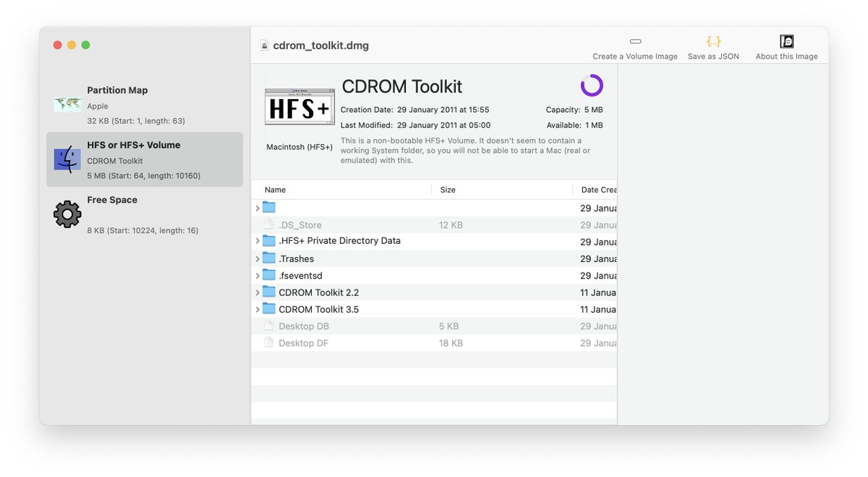Expand the CDROM Toolkit 3.5 folder
868x477 pixels.
pyautogui.click(x=258, y=309)
